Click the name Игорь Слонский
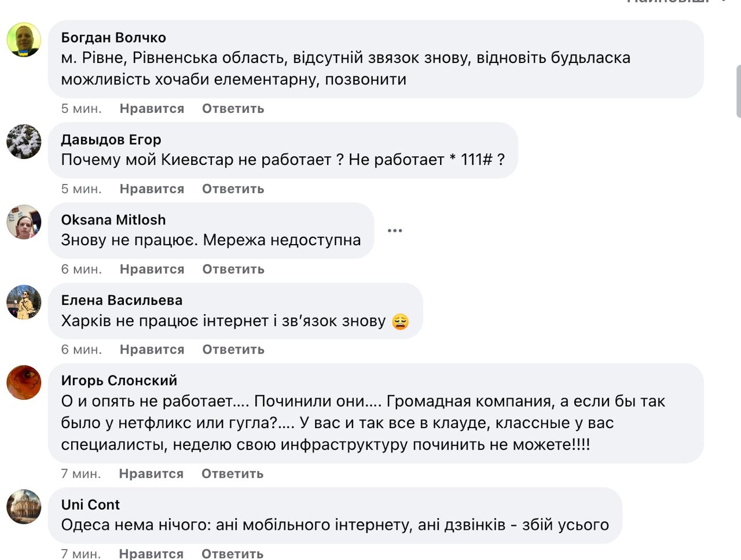This screenshot has width=741, height=560. tap(119, 381)
